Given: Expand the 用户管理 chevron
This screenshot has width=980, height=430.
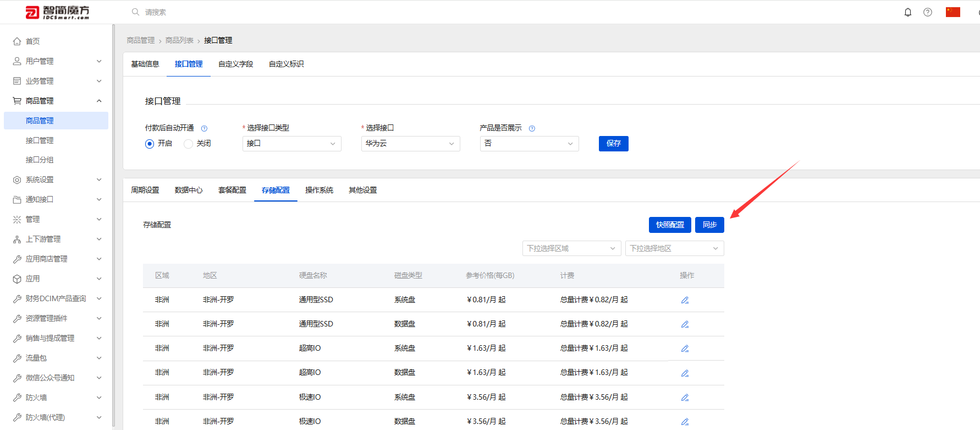Looking at the screenshot, I should [99, 61].
